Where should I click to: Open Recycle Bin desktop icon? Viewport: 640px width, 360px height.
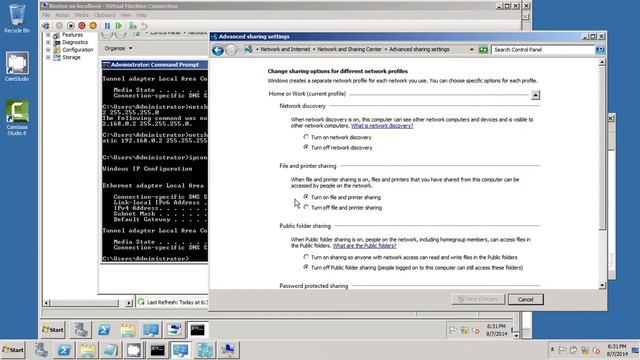click(17, 19)
